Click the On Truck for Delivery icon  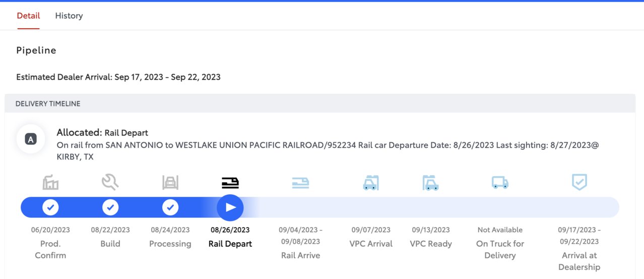pyautogui.click(x=500, y=183)
